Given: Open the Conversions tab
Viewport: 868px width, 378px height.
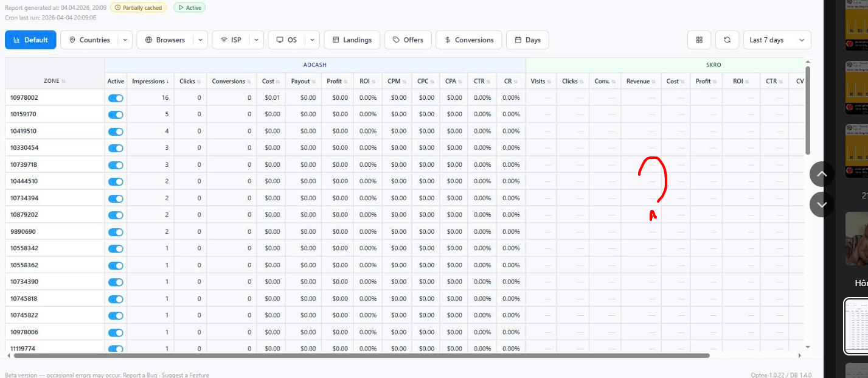Looking at the screenshot, I should pyautogui.click(x=469, y=40).
